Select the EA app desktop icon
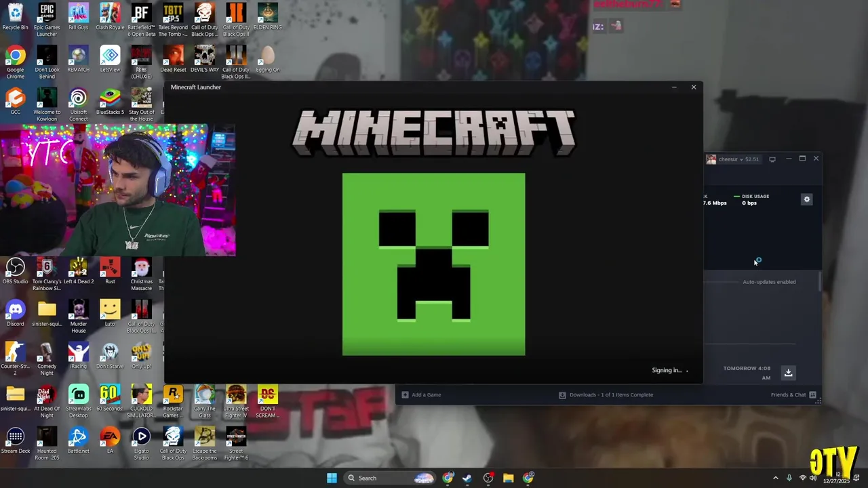 pos(110,441)
